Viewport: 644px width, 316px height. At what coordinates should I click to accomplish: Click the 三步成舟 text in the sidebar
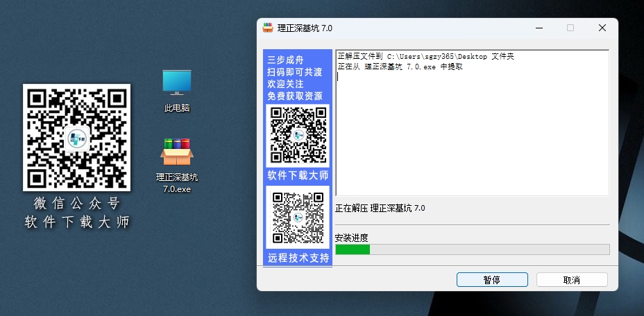tap(285, 60)
